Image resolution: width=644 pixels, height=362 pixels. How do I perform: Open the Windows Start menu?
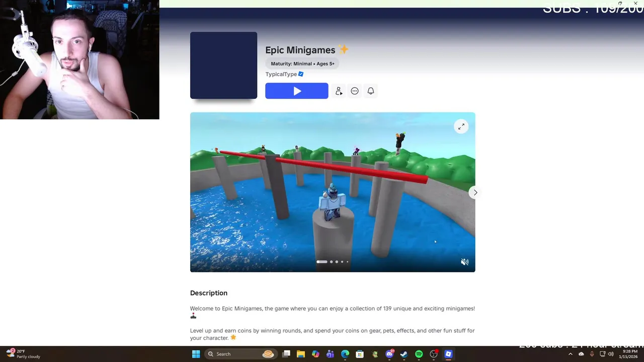(196, 354)
